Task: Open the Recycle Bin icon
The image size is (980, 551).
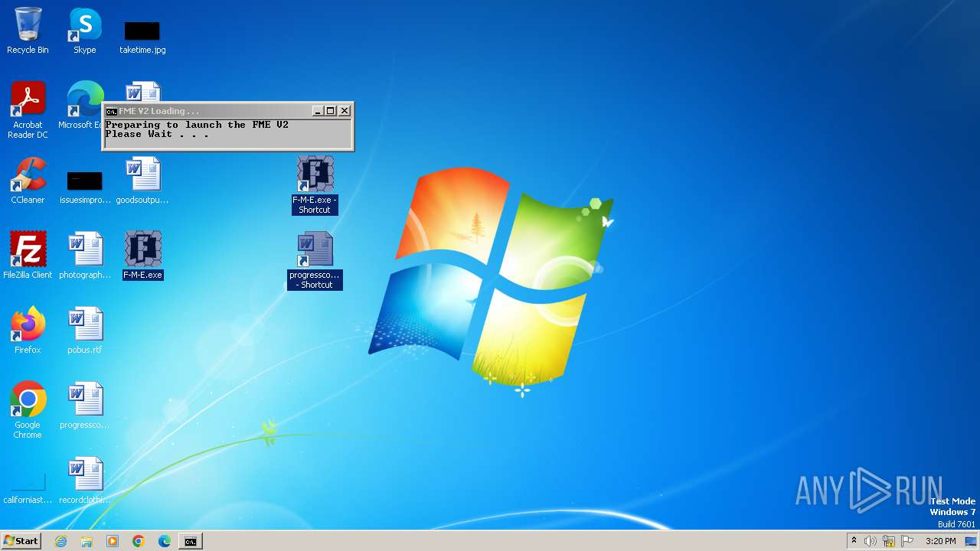Action: click(28, 31)
